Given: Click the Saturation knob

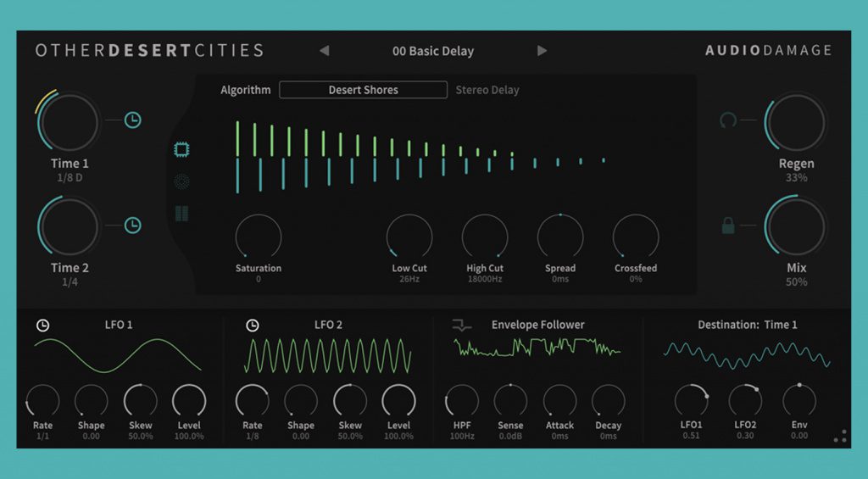Looking at the screenshot, I should [259, 237].
